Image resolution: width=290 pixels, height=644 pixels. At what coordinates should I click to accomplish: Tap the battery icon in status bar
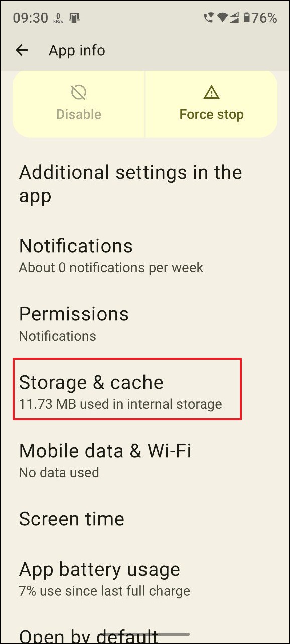coord(246,18)
